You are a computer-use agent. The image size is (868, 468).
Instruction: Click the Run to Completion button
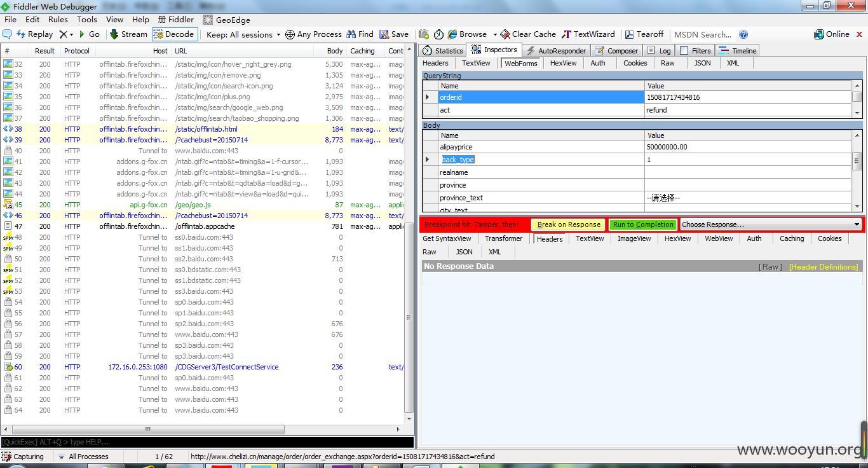tap(643, 224)
